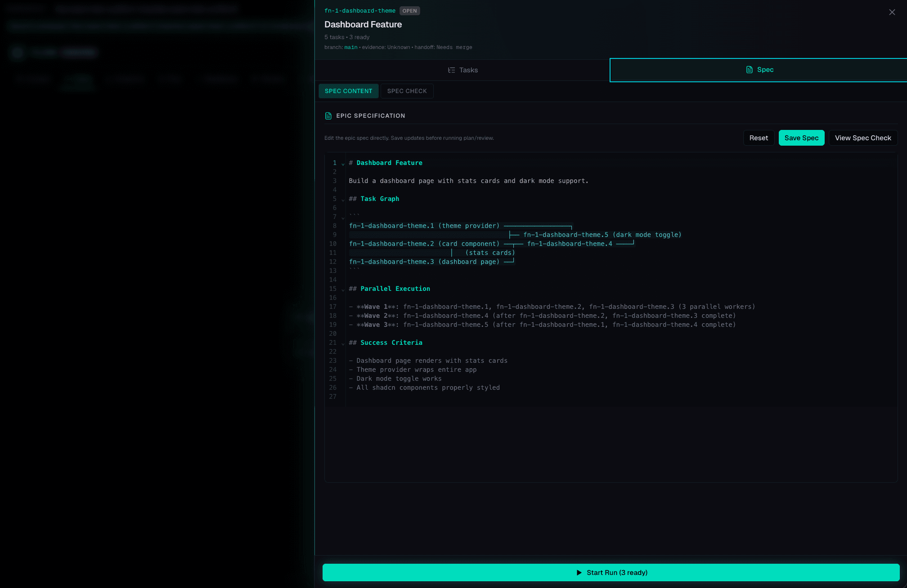Click the 'Wave 1' line in editor
The image size is (907, 588).
click(552, 307)
